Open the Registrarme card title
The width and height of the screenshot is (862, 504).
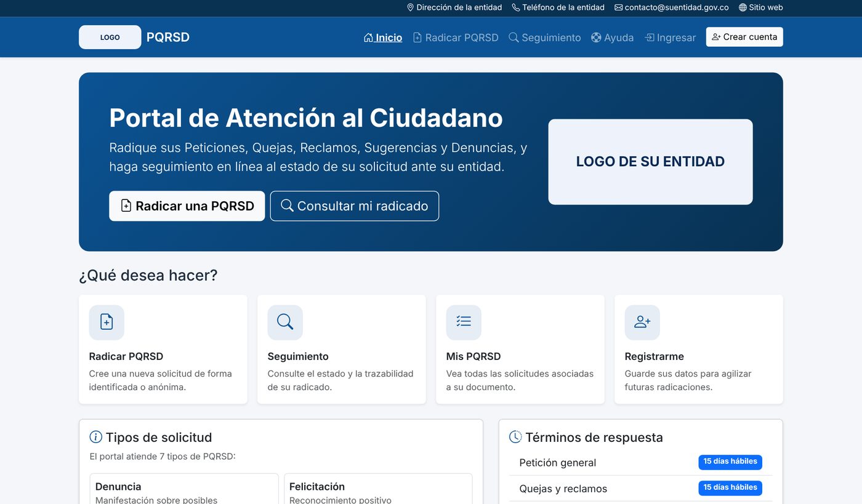pyautogui.click(x=655, y=356)
